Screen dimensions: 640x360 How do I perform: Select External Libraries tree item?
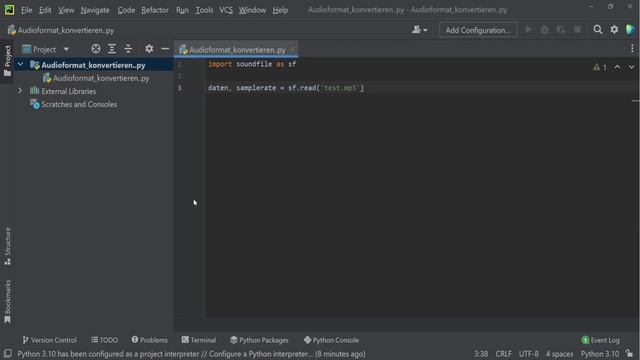coord(69,91)
